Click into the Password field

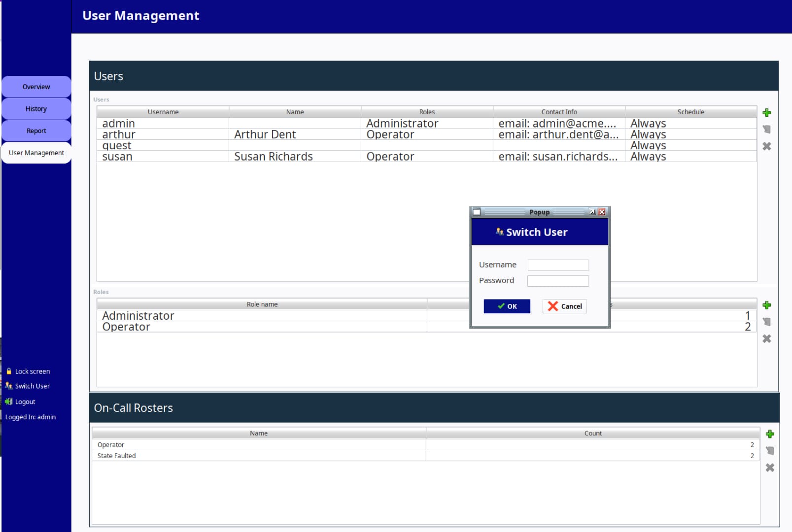(558, 281)
